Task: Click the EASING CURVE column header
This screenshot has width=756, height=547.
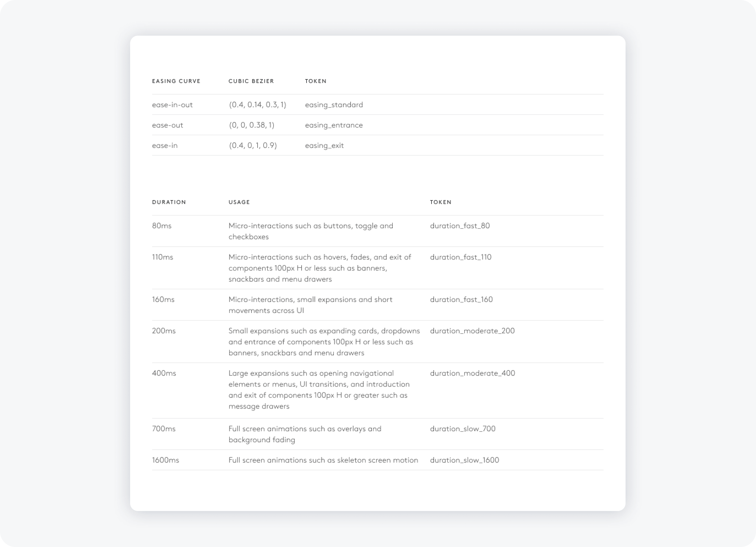Action: [176, 81]
